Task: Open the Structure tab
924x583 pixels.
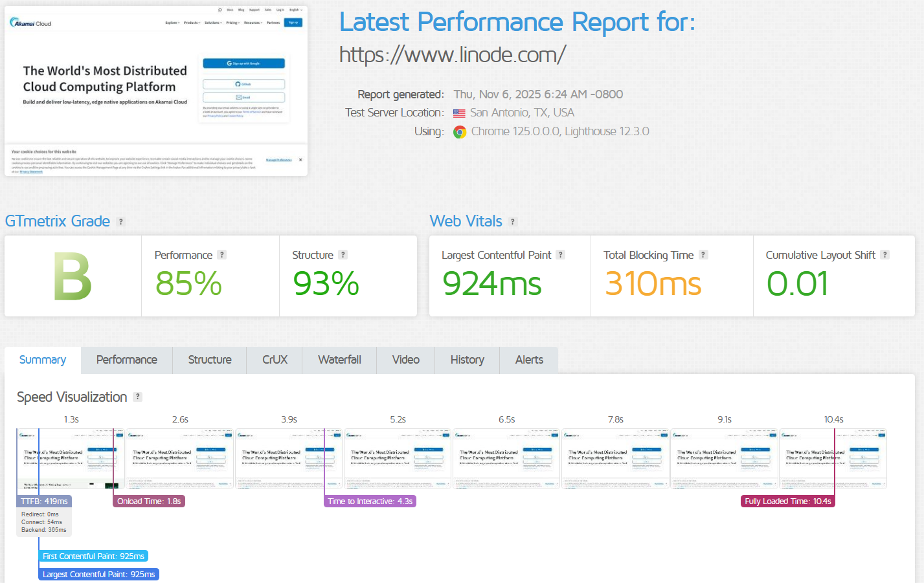Action: point(210,360)
